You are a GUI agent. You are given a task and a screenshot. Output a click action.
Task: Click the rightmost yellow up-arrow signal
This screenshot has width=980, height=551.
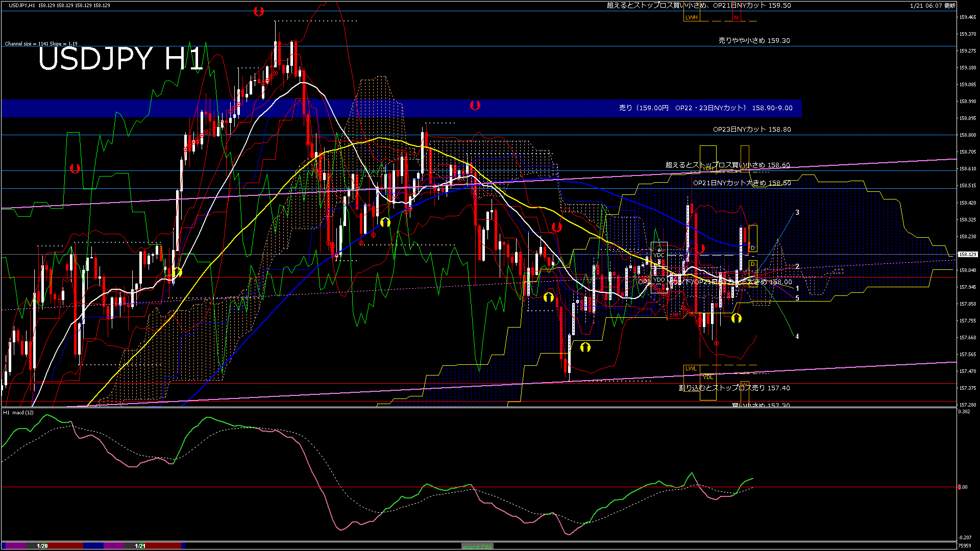[736, 318]
